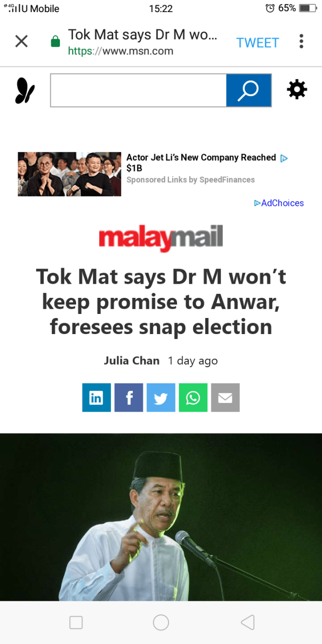This screenshot has width=322, height=644.
Task: Tap the TWEET button
Action: tap(258, 43)
